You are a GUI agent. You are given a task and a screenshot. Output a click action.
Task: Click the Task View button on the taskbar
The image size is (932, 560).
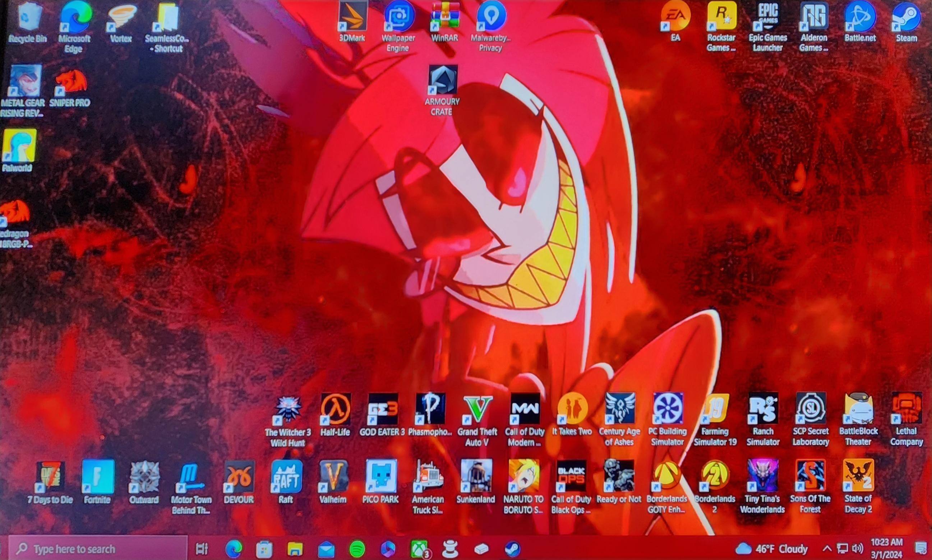202,549
